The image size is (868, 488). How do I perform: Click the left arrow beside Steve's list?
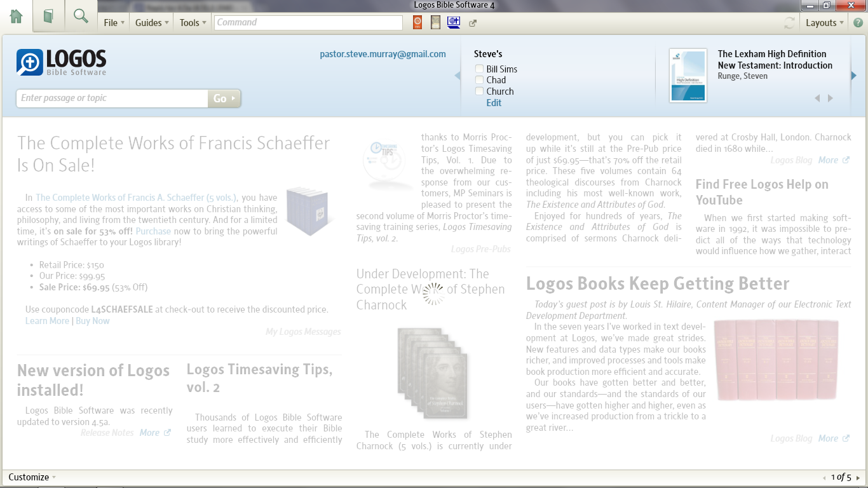(457, 76)
